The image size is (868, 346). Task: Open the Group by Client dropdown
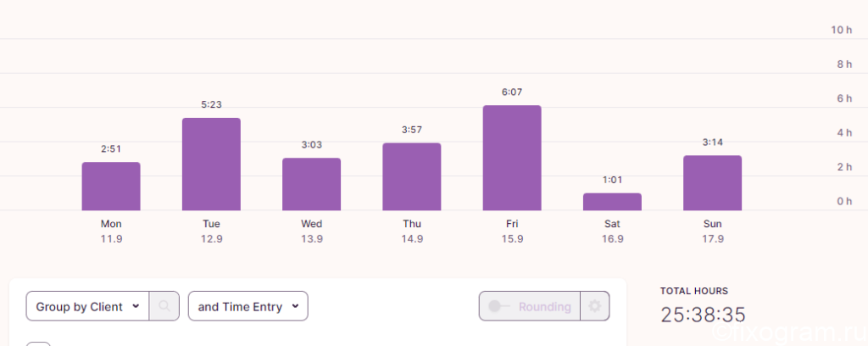point(87,306)
